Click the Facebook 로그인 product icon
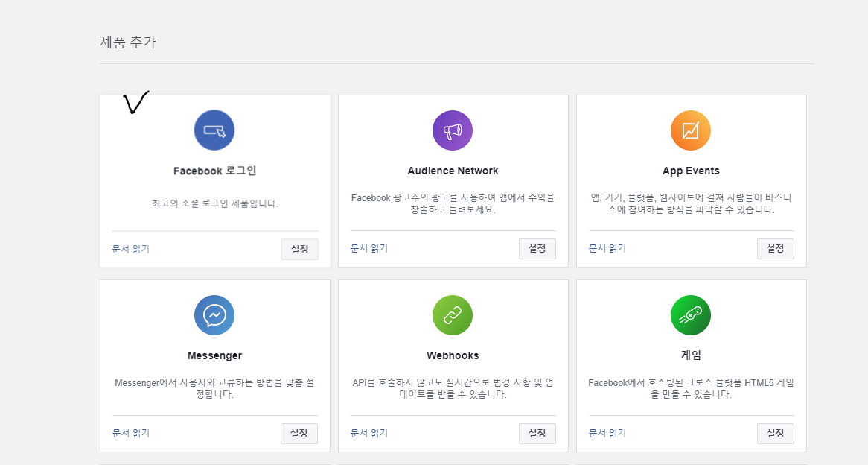868x465 pixels. coord(214,130)
